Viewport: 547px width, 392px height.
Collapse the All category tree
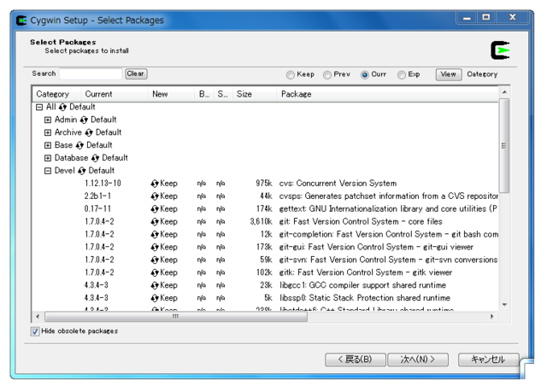pyautogui.click(x=39, y=108)
